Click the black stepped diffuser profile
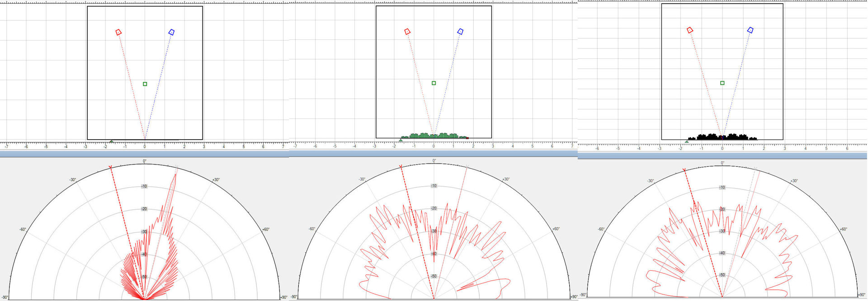868x301 pixels. point(722,136)
